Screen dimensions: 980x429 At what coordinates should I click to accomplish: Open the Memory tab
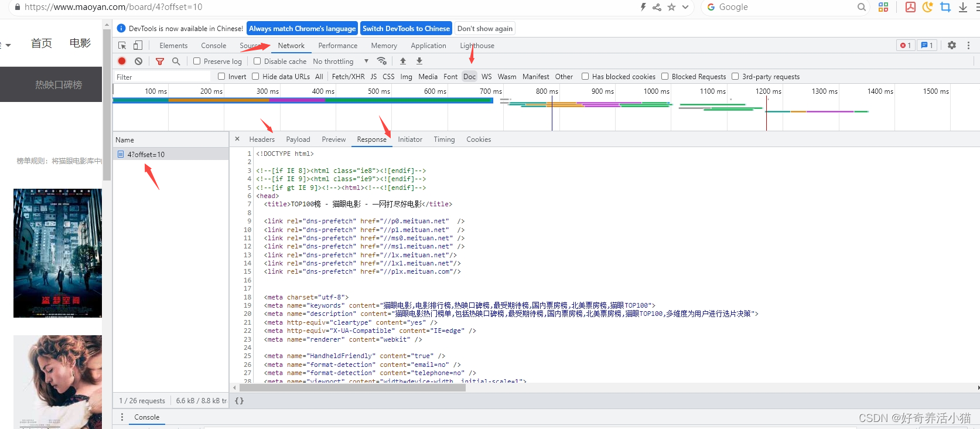coord(384,46)
